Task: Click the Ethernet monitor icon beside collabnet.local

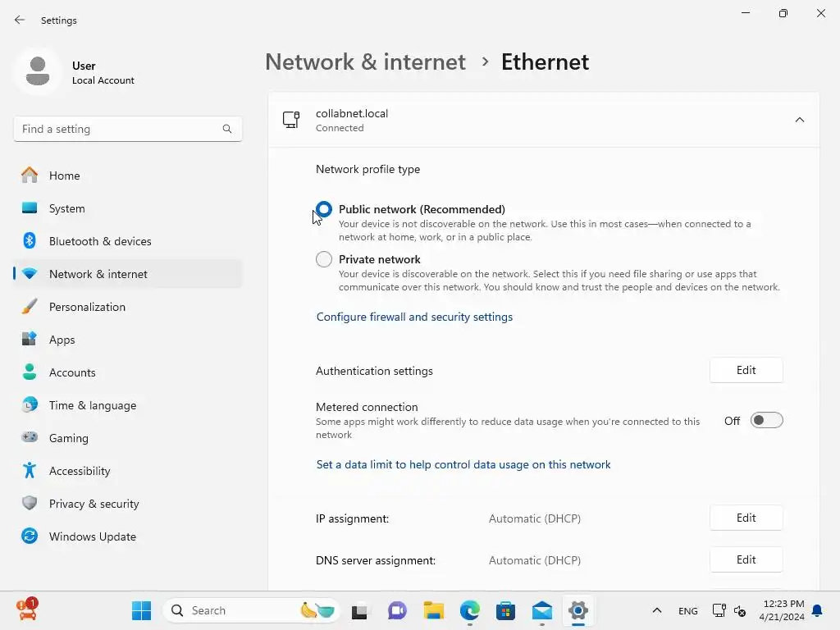Action: [291, 120]
